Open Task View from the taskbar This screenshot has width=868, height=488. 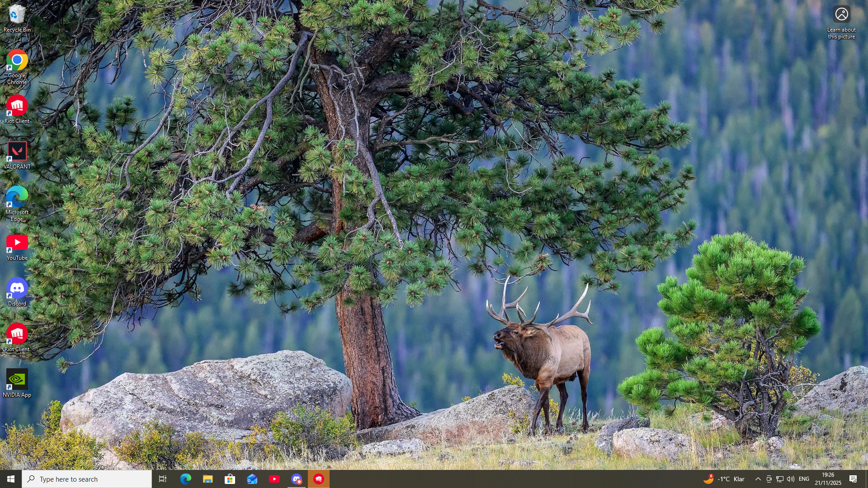(163, 479)
